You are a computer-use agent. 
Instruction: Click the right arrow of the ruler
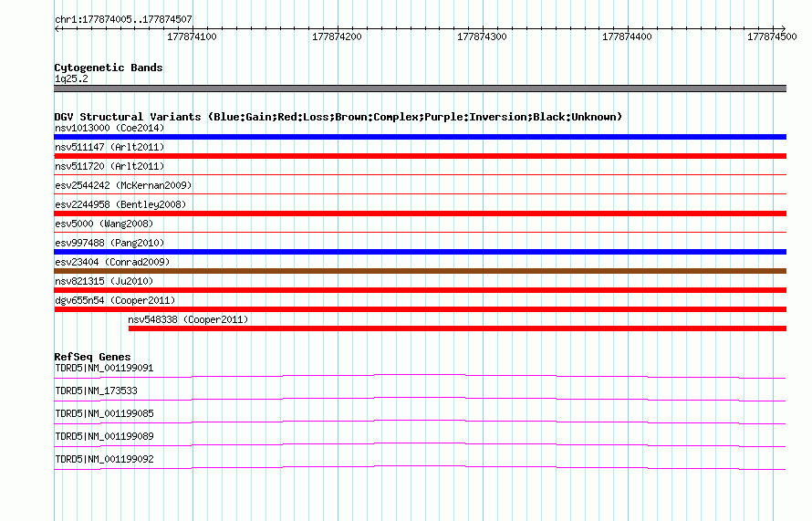783,28
